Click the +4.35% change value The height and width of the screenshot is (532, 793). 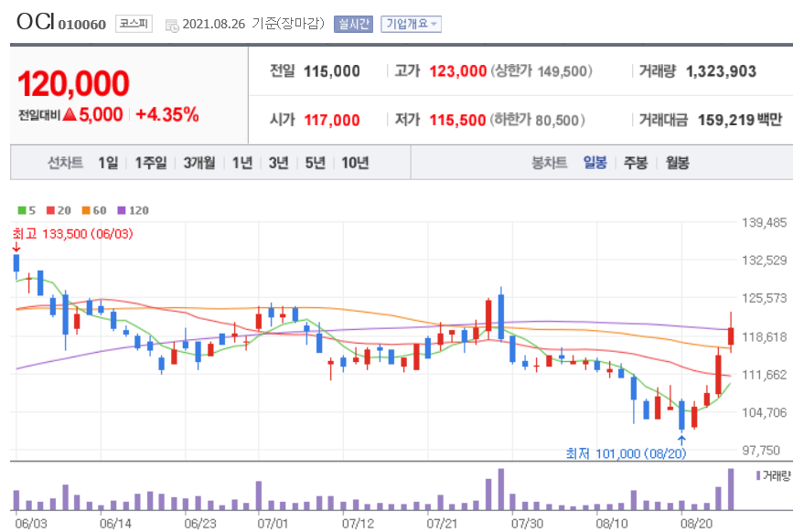166,114
